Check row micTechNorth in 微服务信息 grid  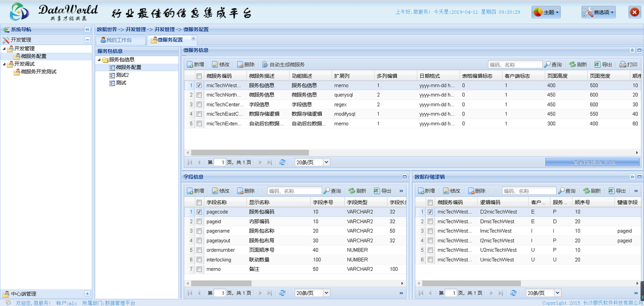[199, 95]
